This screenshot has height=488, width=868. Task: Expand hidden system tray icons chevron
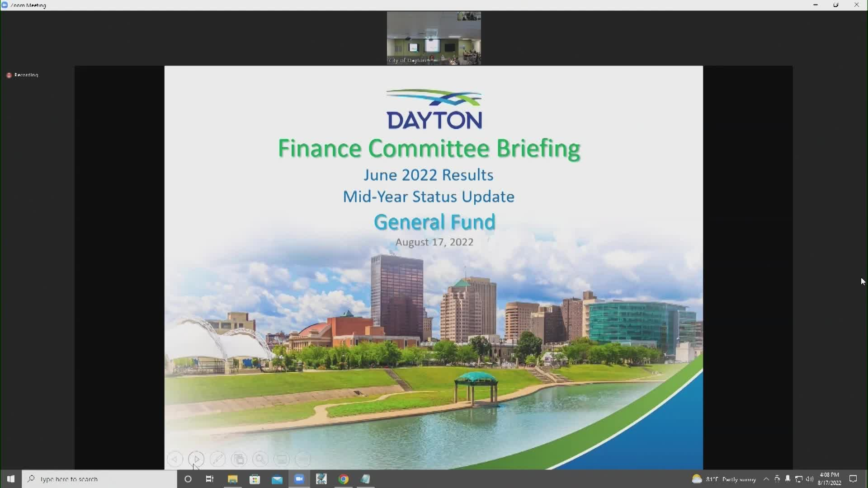(x=766, y=479)
